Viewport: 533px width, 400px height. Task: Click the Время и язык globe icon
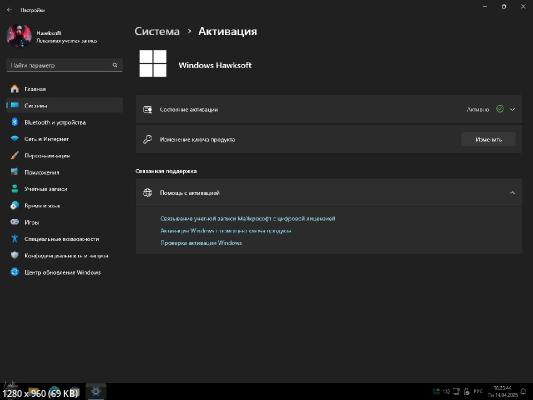click(15, 206)
